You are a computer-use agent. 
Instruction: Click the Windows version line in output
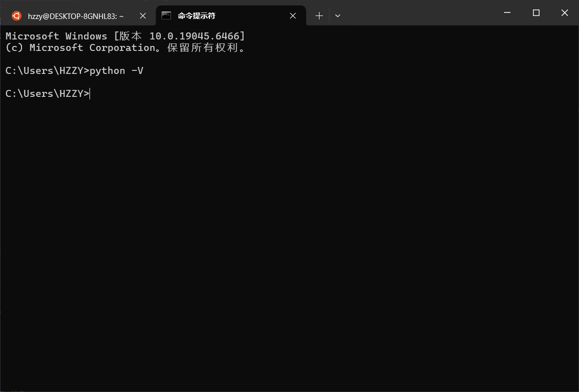(124, 35)
